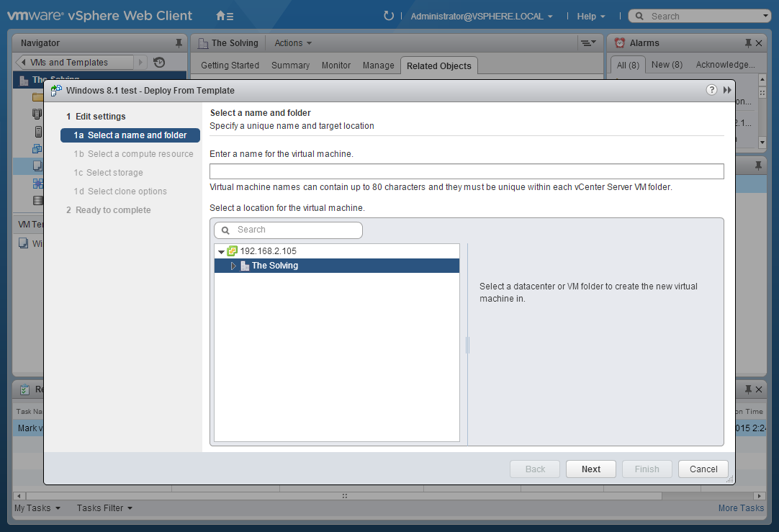Viewport: 779px width, 532px height.
Task: Click the Back button
Action: pyautogui.click(x=535, y=469)
